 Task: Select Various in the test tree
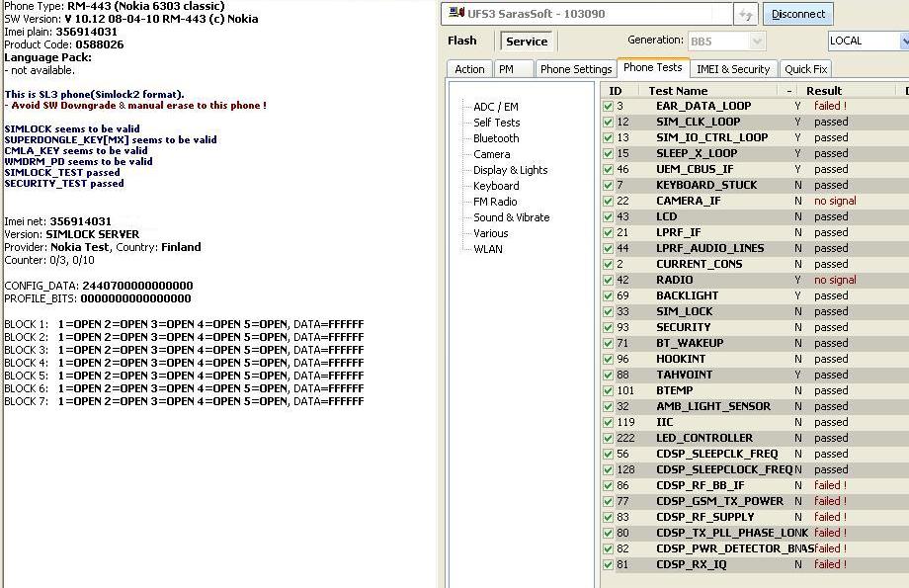pos(490,233)
